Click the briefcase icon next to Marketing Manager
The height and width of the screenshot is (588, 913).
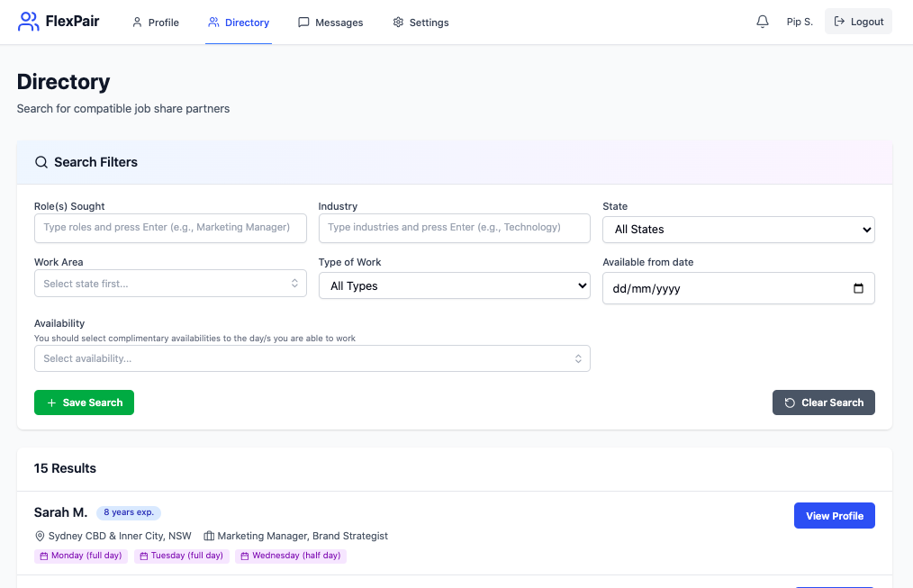click(x=209, y=536)
